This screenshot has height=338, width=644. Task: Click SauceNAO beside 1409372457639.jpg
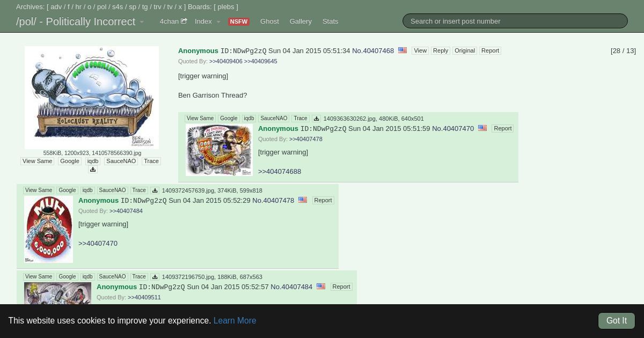point(112,190)
